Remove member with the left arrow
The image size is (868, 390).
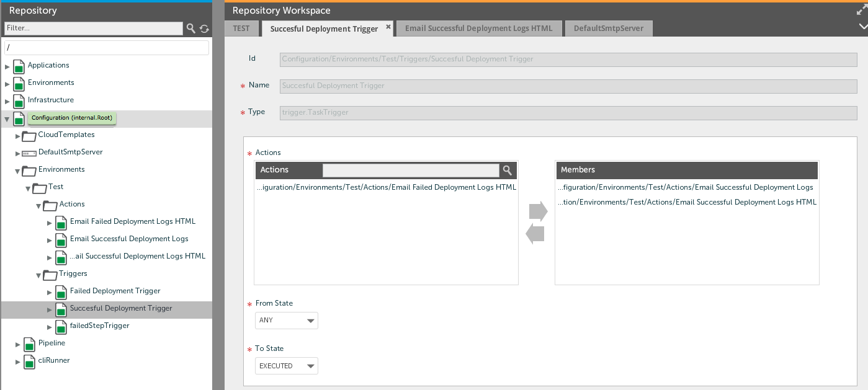tap(535, 234)
